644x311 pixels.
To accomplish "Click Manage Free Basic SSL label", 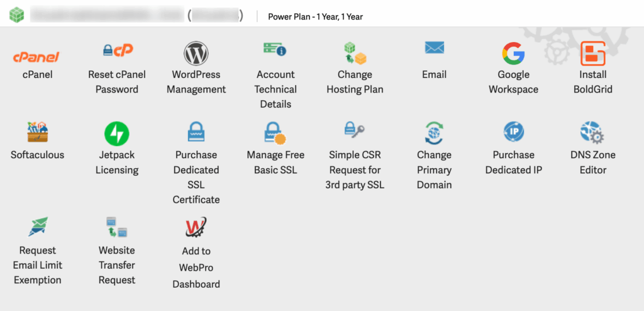I will (x=275, y=162).
